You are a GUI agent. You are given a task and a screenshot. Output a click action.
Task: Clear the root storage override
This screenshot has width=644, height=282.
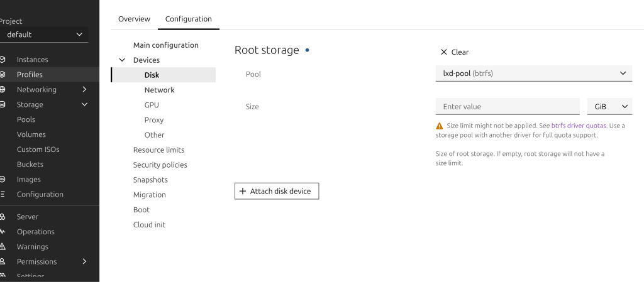(454, 52)
